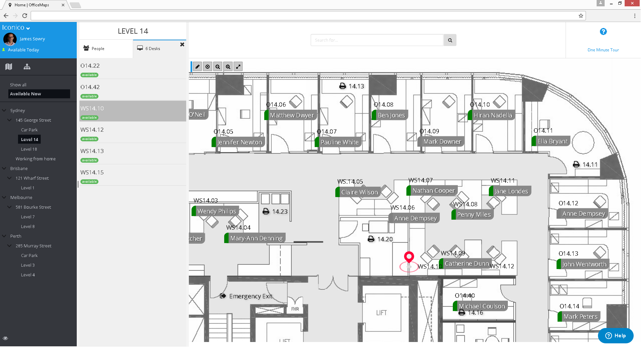
Task: Start the One Minute Tour
Action: (603, 50)
